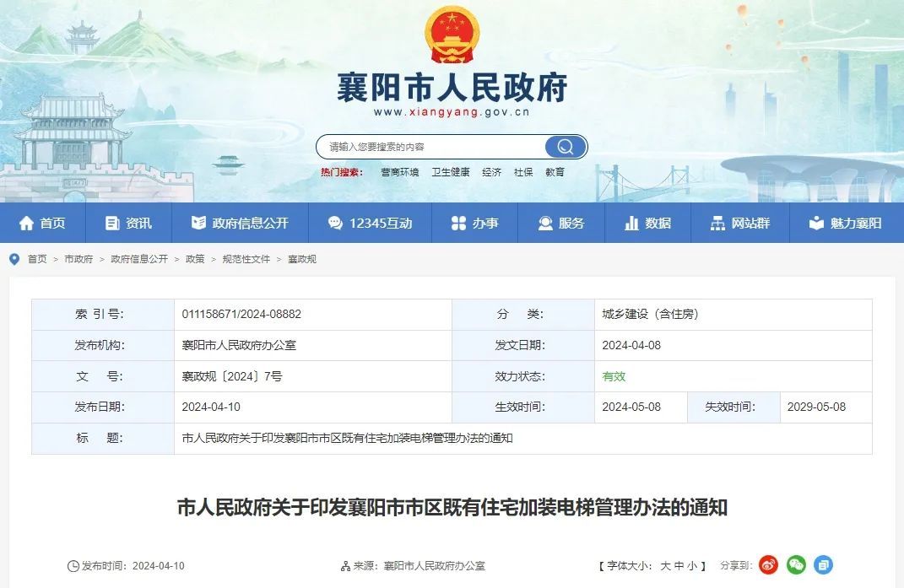This screenshot has height=588, width=904.
Task: Open the 资讯 news nav item
Action: (x=128, y=224)
